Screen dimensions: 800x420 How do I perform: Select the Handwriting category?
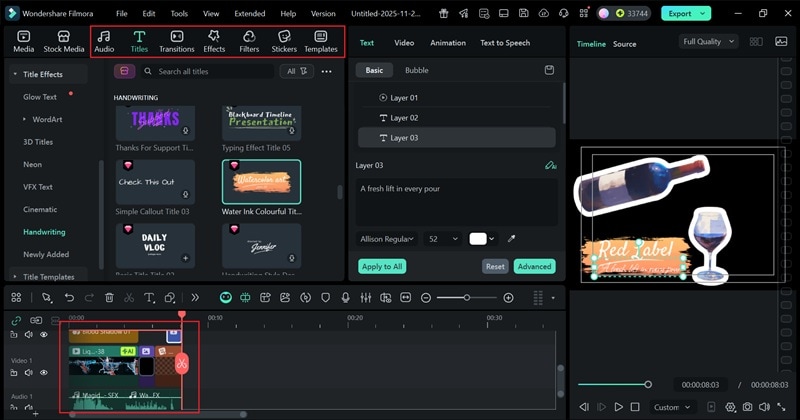pos(44,232)
